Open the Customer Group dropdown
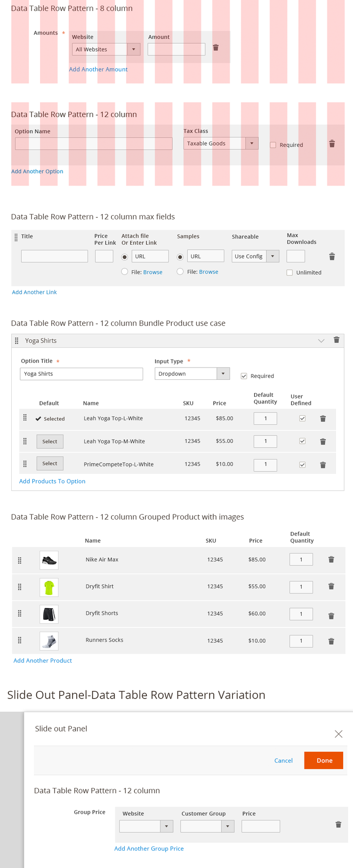 pos(207,826)
